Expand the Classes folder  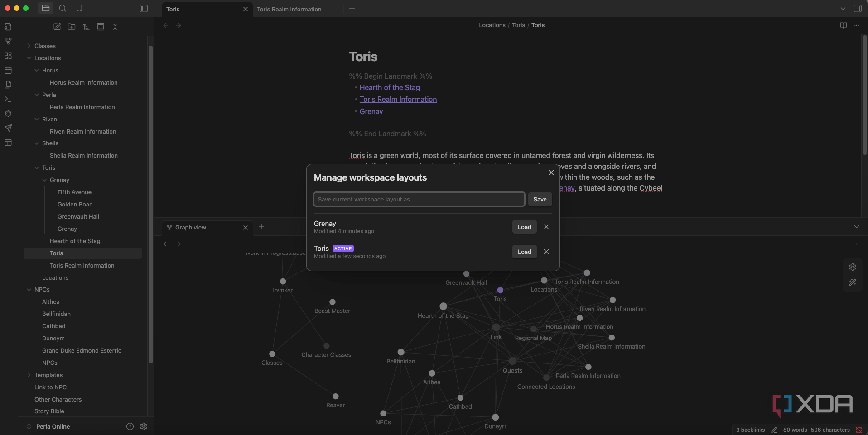click(x=29, y=46)
